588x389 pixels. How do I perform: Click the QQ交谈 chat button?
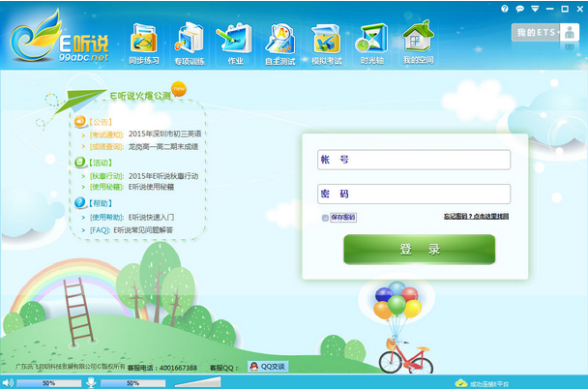tap(268, 367)
